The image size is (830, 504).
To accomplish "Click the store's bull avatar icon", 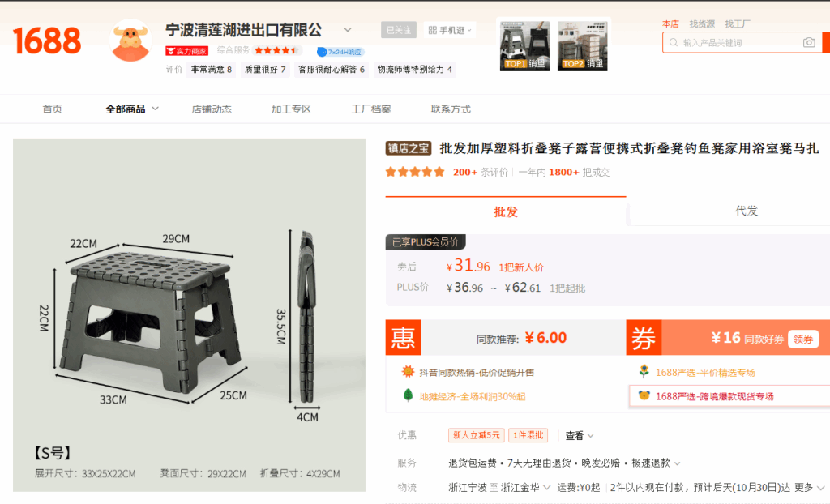I will coord(130,41).
